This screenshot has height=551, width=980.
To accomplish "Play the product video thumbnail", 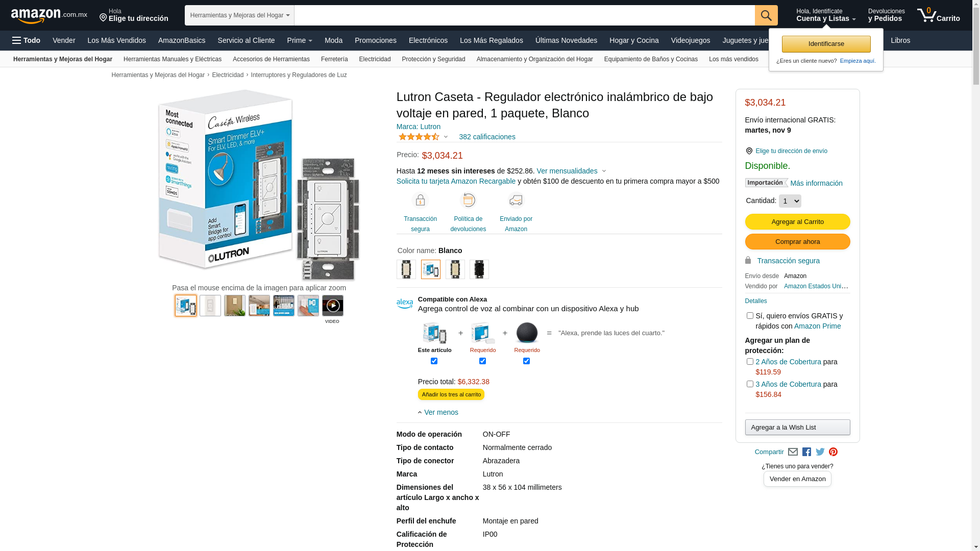I will pos(333,306).
